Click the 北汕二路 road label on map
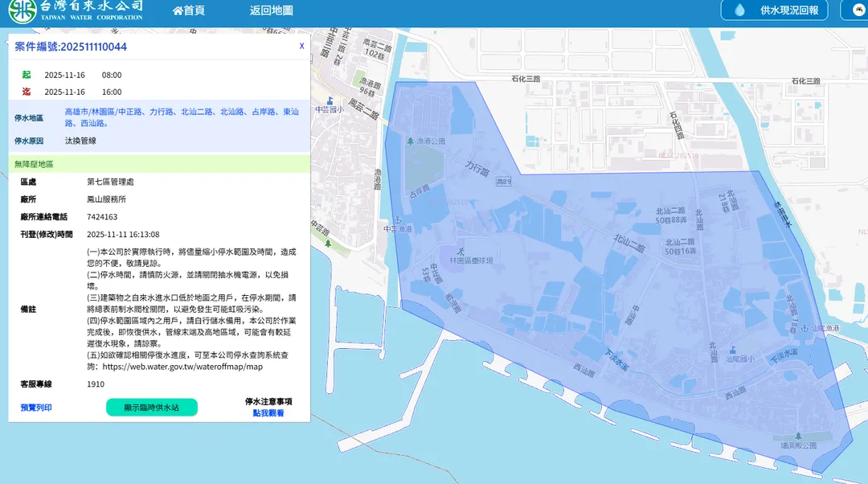This screenshot has width=868, height=484. pos(629,243)
